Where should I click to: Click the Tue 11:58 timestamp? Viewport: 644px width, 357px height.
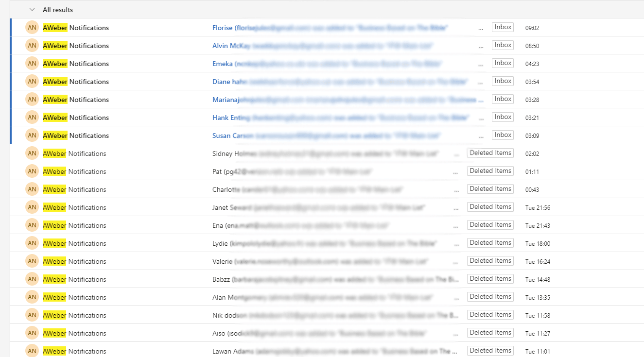pyautogui.click(x=538, y=316)
